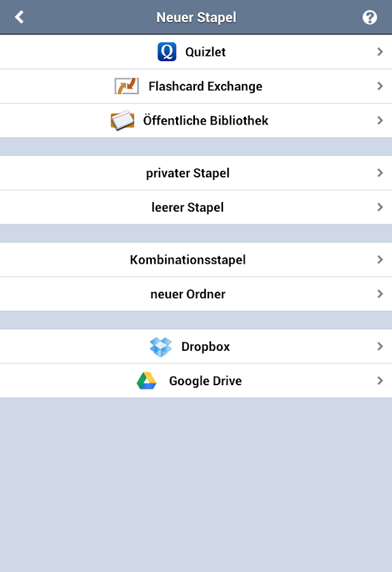
Task: Tap the Neuer Stapel header title
Action: (x=196, y=17)
